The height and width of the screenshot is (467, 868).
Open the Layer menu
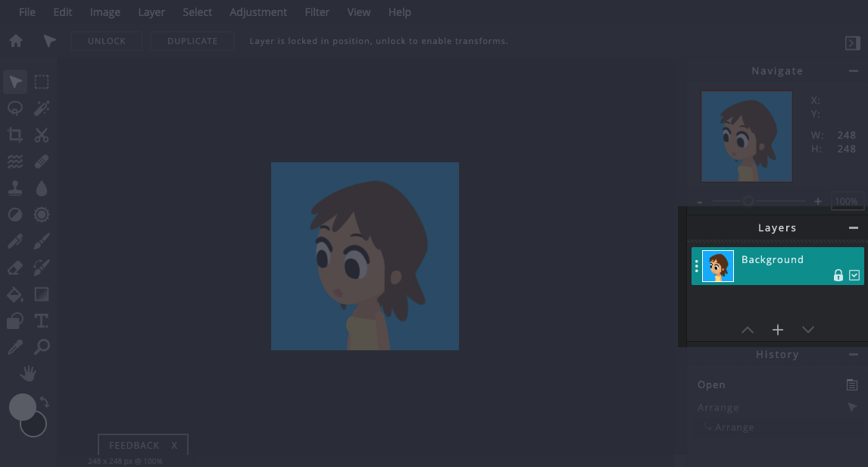click(x=151, y=12)
